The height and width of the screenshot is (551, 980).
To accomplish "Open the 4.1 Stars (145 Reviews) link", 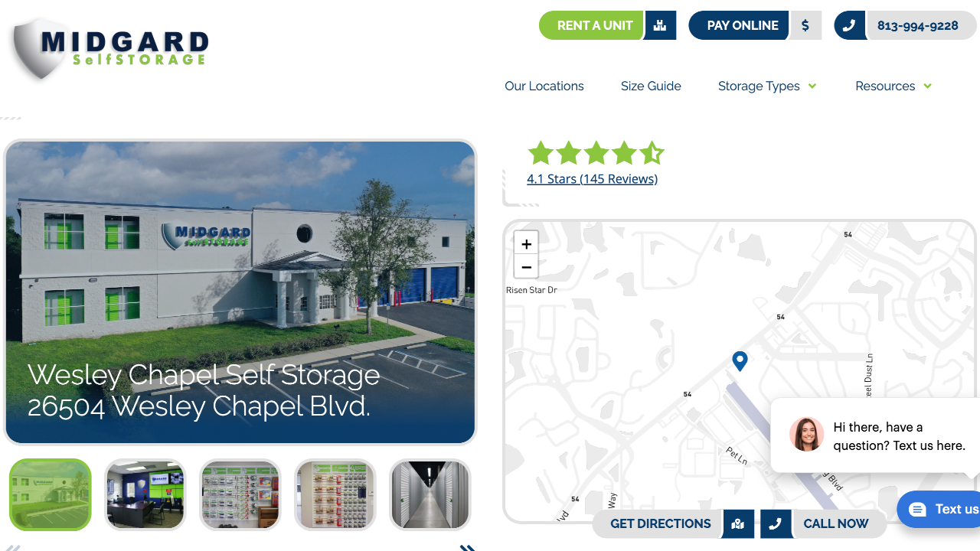I will click(x=592, y=179).
